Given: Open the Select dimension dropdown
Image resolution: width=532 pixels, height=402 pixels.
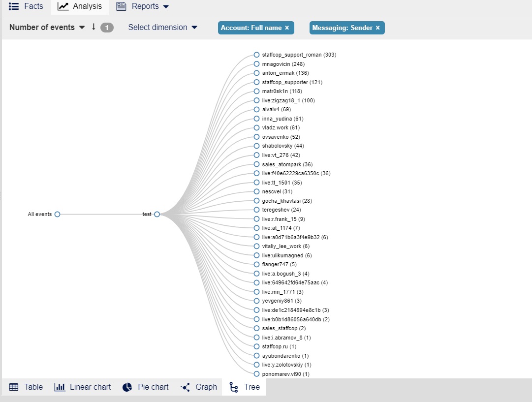Looking at the screenshot, I should click(x=162, y=28).
